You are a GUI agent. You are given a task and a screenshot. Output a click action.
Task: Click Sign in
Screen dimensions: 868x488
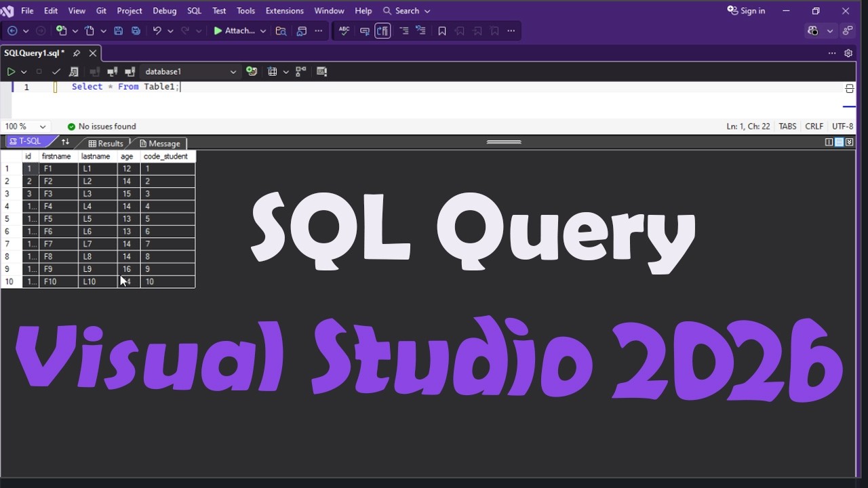pyautogui.click(x=746, y=11)
